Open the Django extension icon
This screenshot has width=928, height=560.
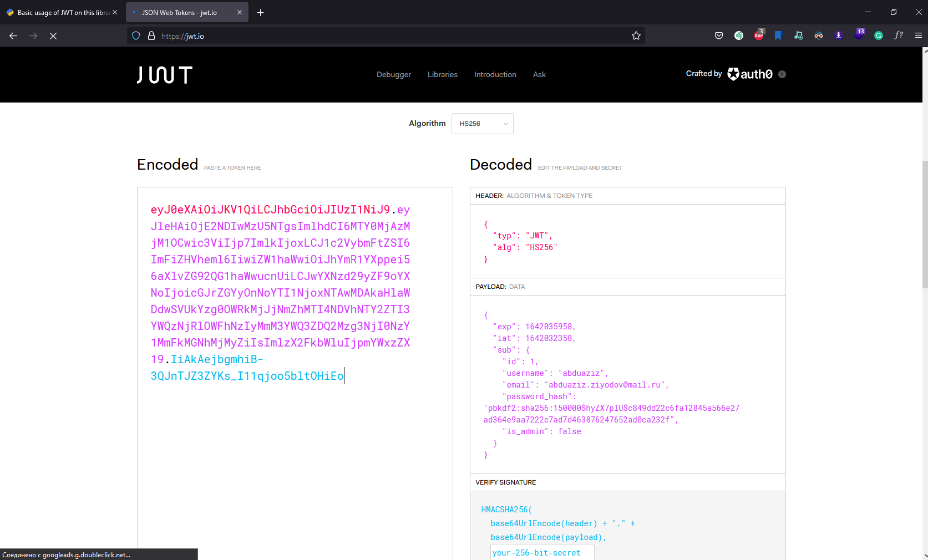739,35
